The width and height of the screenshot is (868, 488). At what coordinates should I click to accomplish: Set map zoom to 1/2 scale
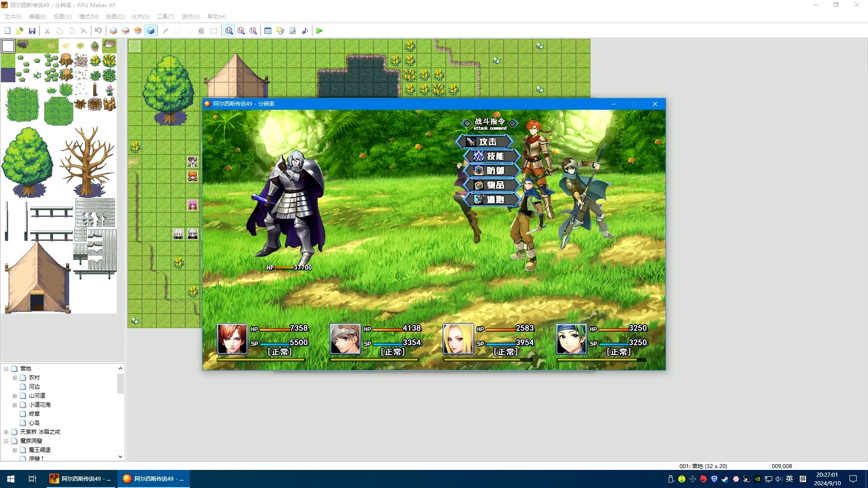click(241, 31)
